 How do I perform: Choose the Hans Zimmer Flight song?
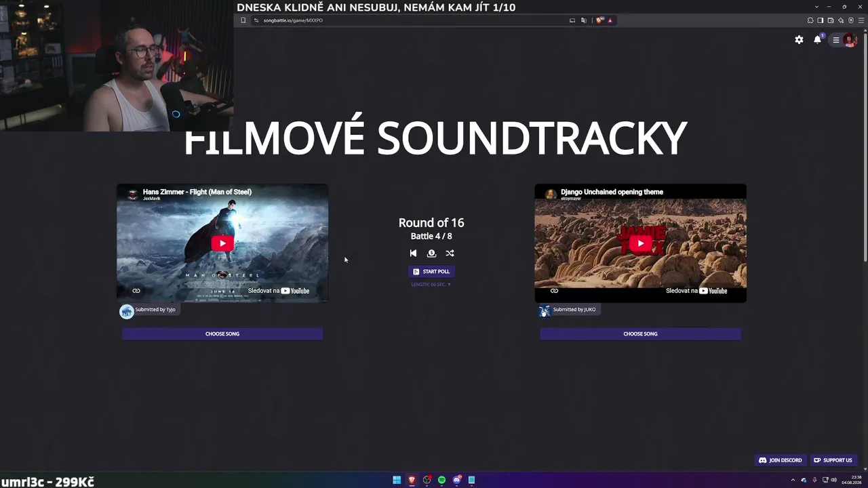coord(222,333)
